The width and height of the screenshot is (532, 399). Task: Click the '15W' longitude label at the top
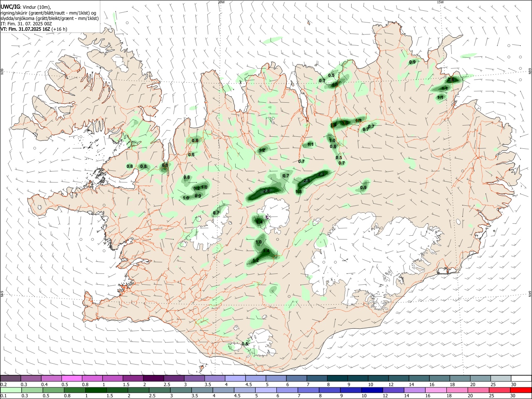[x=440, y=2]
